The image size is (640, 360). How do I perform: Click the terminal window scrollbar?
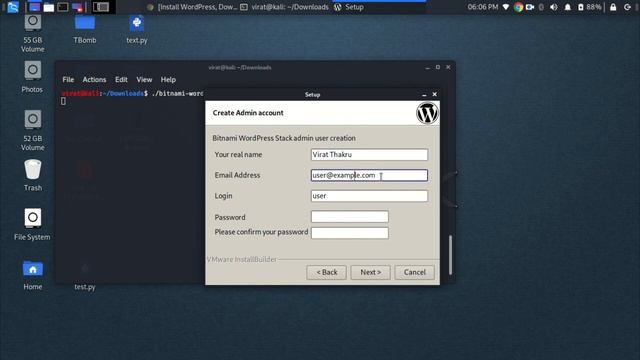(450, 255)
